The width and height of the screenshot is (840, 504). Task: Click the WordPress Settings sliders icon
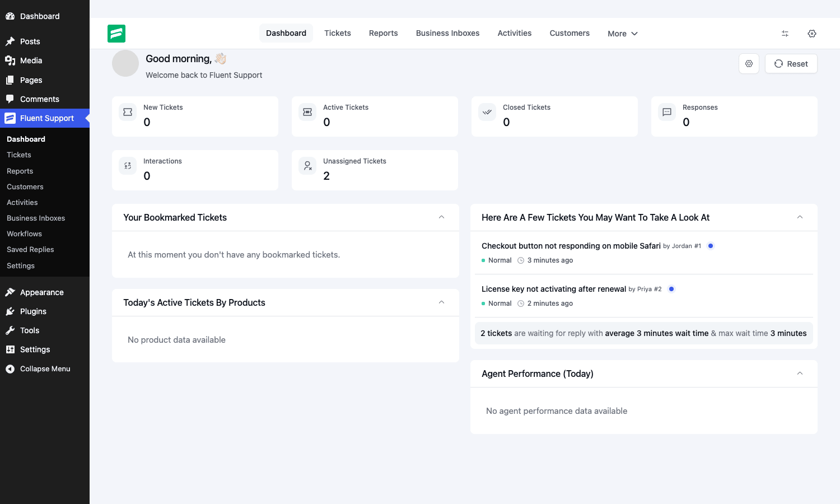tap(10, 349)
